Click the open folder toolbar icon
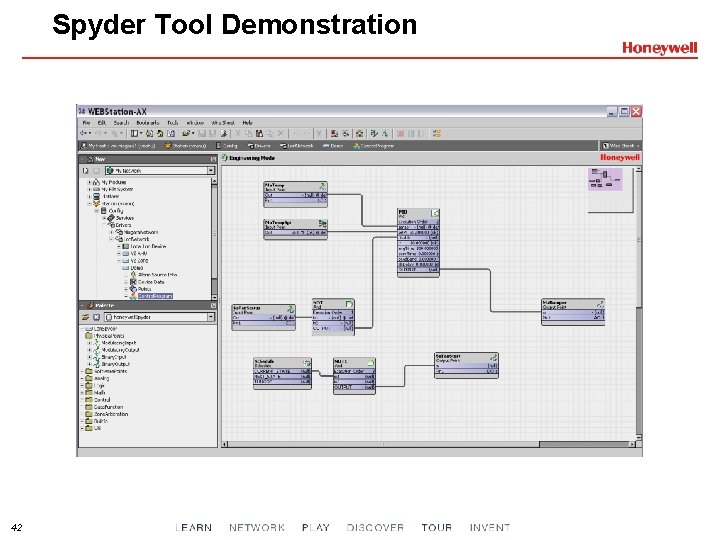720x540 pixels. coord(186,134)
